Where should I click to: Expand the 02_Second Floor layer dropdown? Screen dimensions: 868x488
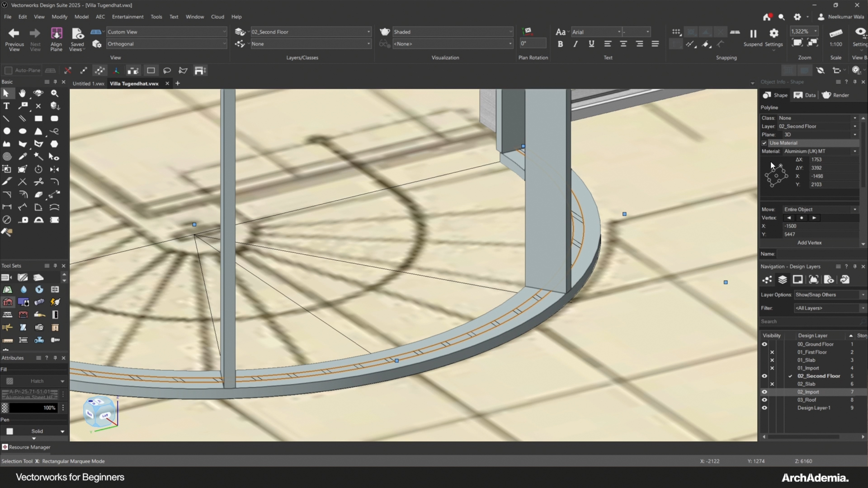point(311,32)
